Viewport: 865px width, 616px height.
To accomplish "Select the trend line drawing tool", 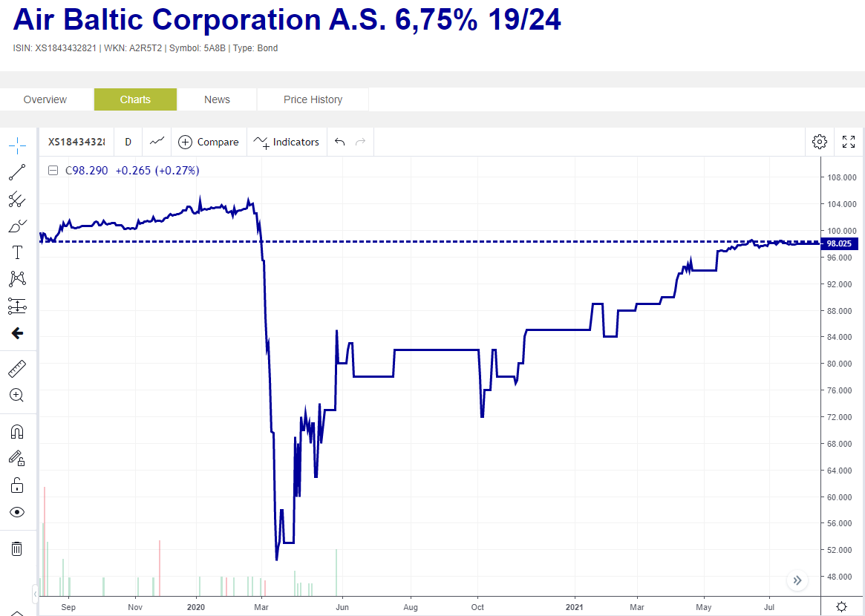I will click(x=17, y=172).
